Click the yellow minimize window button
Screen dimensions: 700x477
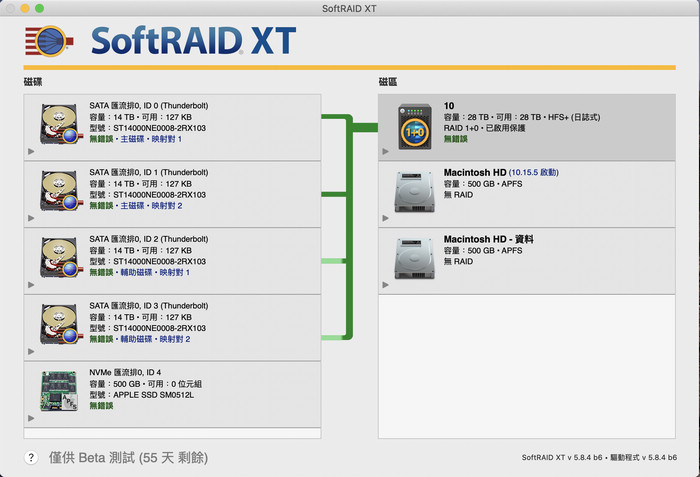pos(25,8)
